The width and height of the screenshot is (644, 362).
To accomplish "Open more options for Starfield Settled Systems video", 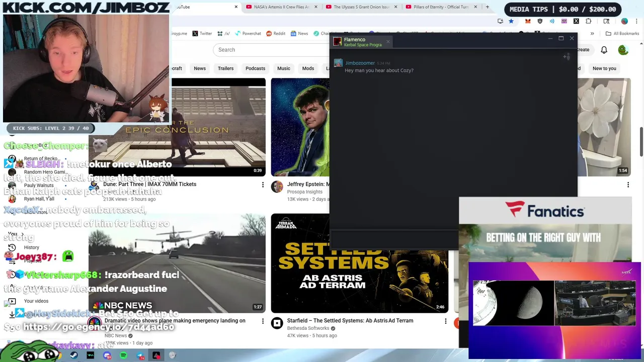I will pyautogui.click(x=445, y=321).
